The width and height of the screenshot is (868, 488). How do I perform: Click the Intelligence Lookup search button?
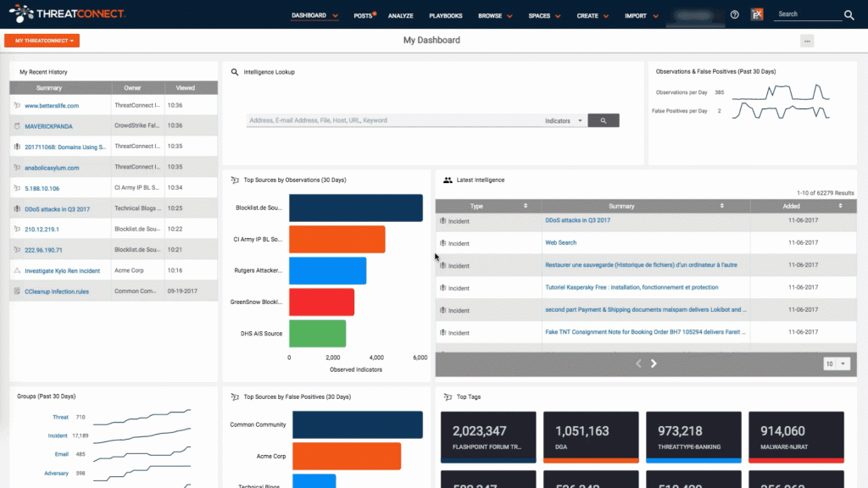tap(604, 121)
